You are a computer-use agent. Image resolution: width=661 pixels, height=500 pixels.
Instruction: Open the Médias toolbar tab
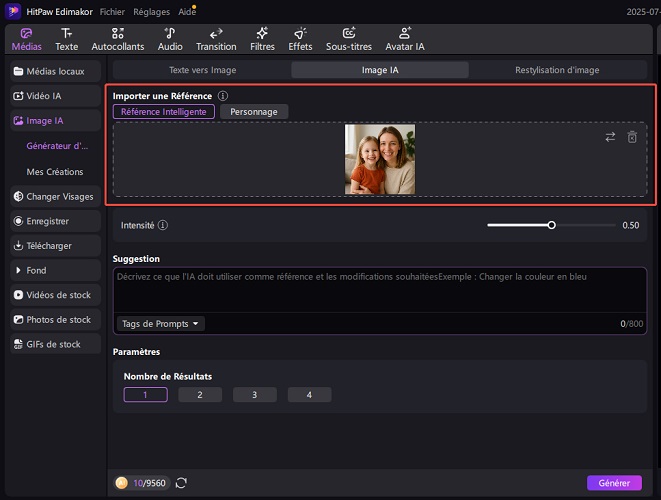point(27,40)
